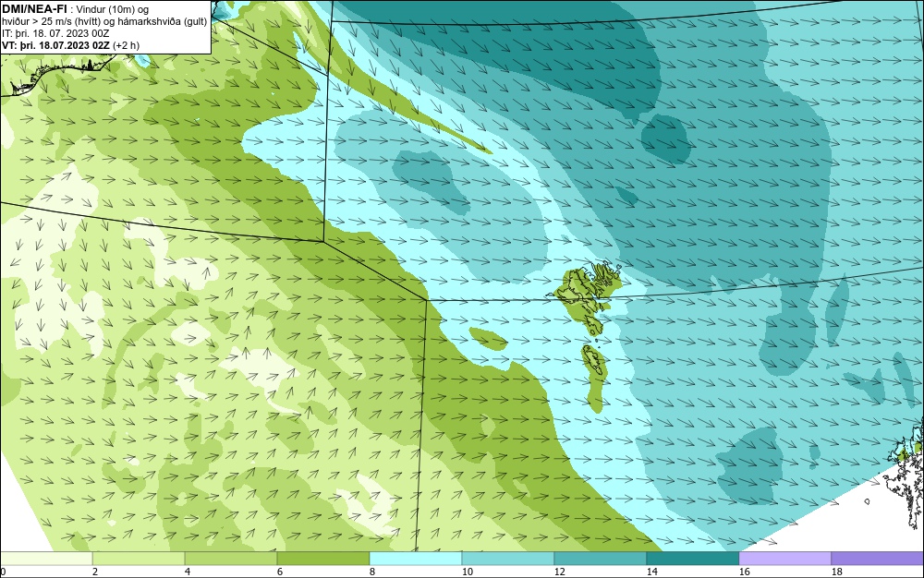Select the 10–12 m/s light teal swatch

[x=508, y=558]
